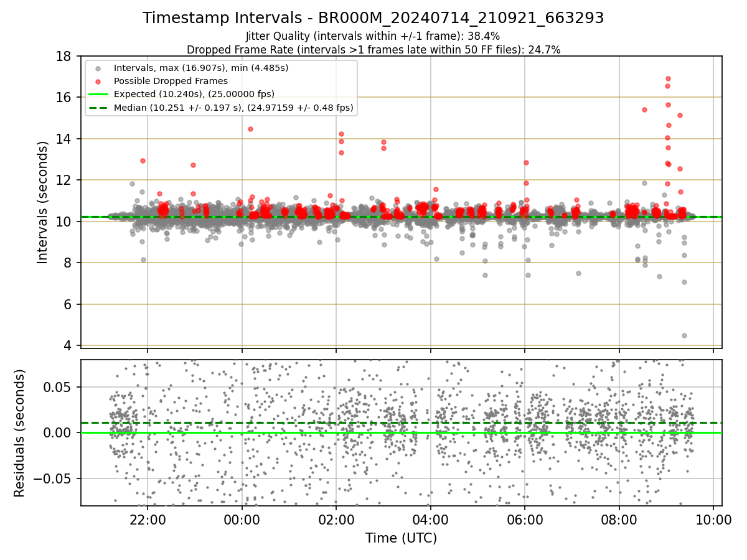Click the red dropped-frame point near 13s before 22:00
The image size is (747, 560).
(143, 161)
